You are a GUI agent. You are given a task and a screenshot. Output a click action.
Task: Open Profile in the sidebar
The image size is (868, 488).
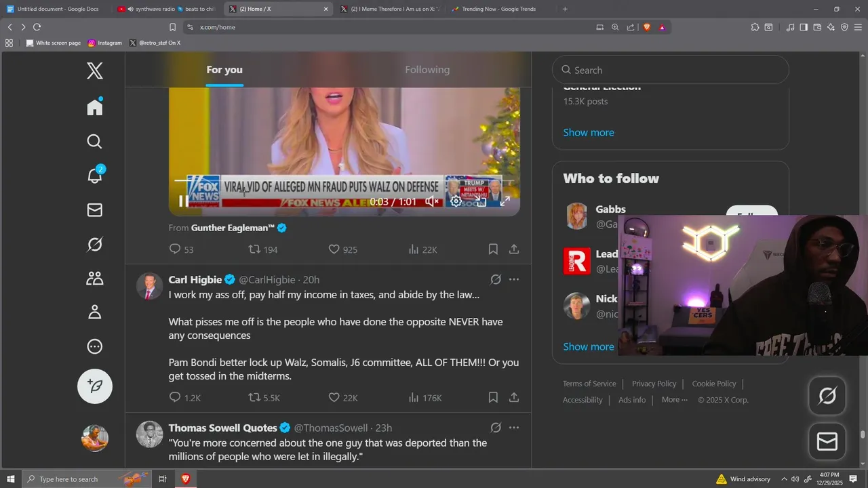(95, 312)
